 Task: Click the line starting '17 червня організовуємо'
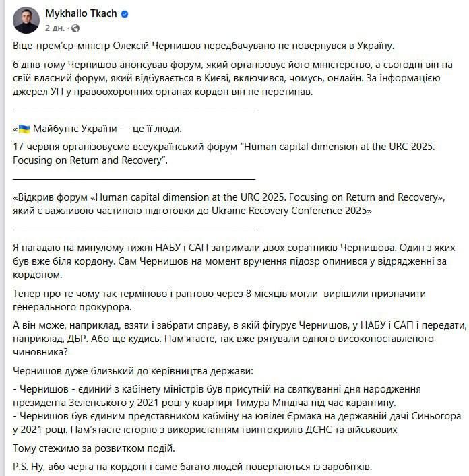click(x=222, y=152)
